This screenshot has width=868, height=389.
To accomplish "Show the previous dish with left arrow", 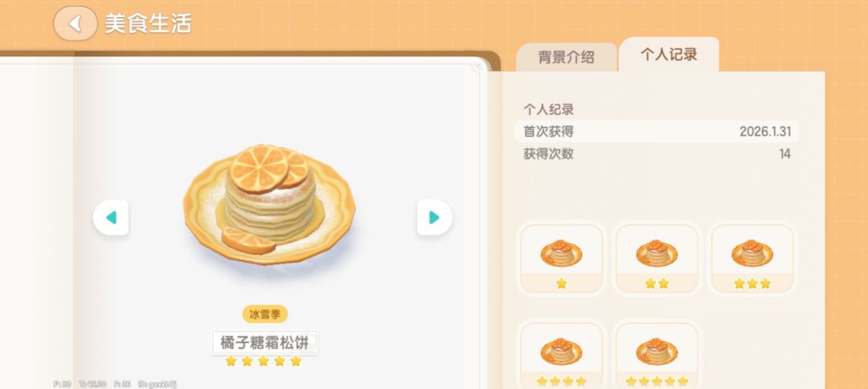I will click(111, 218).
